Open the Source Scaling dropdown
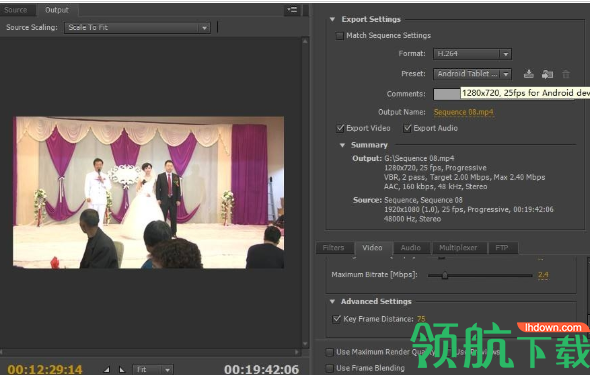 tap(137, 27)
